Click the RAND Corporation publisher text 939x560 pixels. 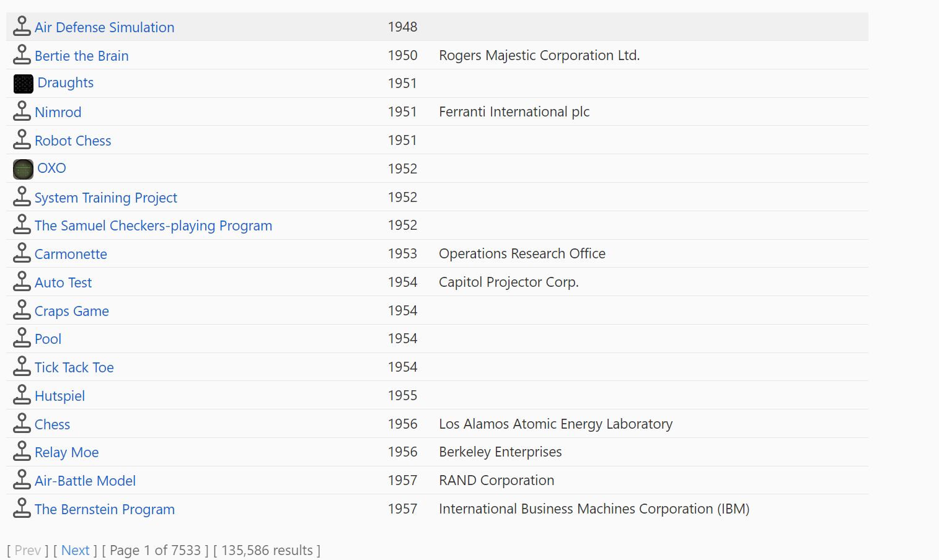(x=497, y=480)
